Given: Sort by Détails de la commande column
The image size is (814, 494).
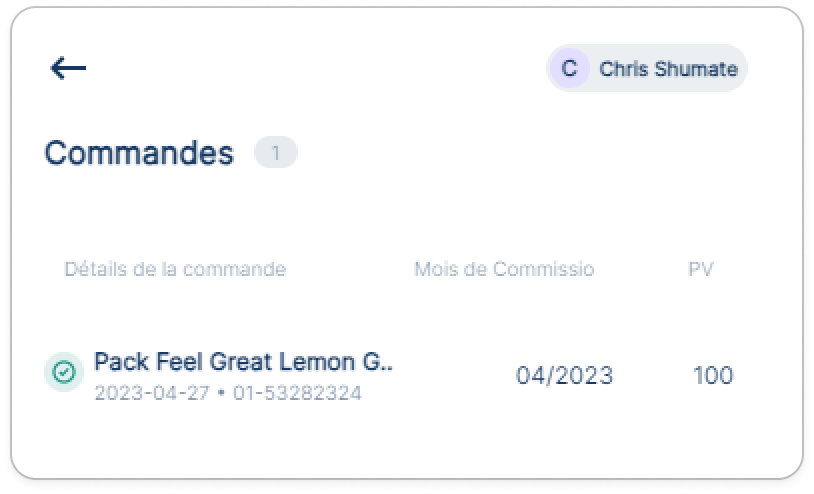Looking at the screenshot, I should coord(175,269).
